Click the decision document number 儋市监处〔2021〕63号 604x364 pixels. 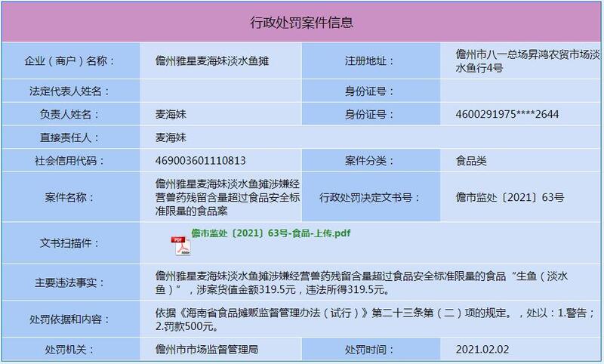click(x=510, y=198)
